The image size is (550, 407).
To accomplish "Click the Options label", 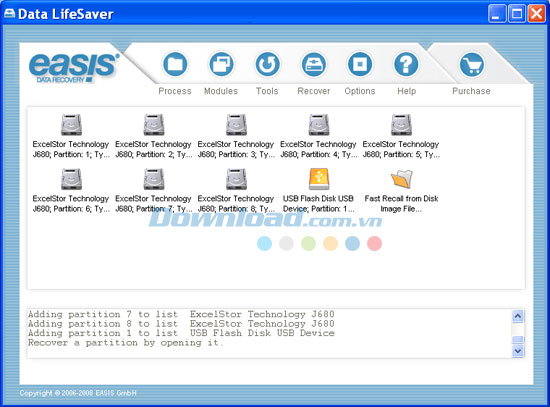I will coord(360,91).
